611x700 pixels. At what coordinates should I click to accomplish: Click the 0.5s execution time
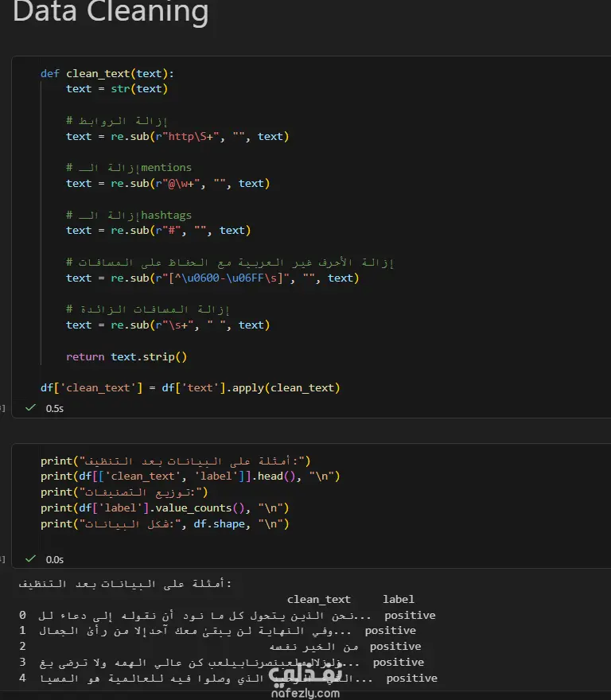click(54, 409)
